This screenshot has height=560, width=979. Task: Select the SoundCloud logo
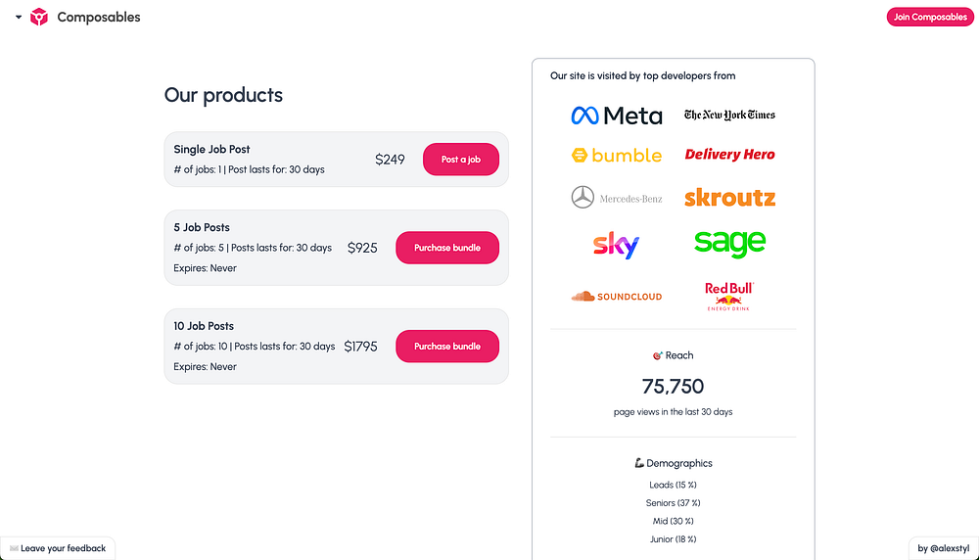click(617, 296)
